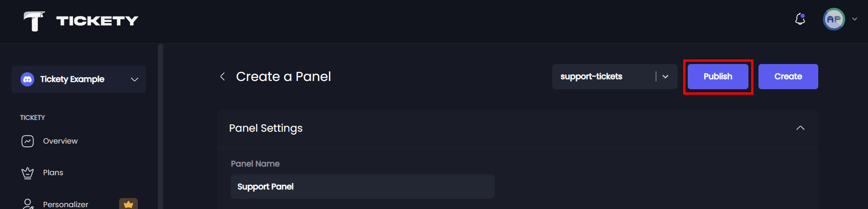Open the support-tickets channel dropdown
Viewport: 868px width, 209px height.
[x=665, y=77]
